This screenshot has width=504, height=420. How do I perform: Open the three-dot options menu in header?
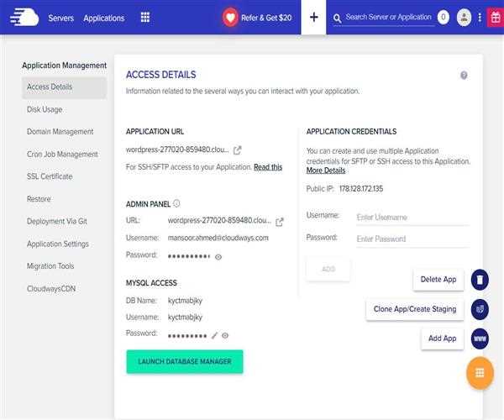click(480, 17)
